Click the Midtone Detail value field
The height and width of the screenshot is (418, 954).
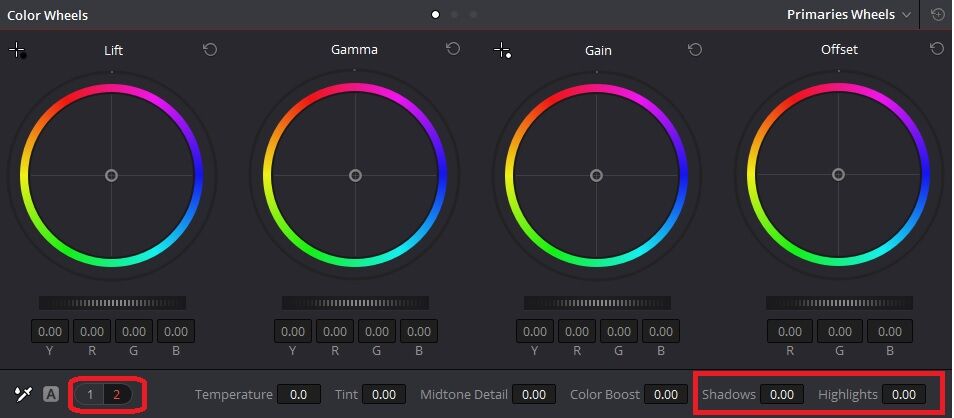[x=534, y=394]
